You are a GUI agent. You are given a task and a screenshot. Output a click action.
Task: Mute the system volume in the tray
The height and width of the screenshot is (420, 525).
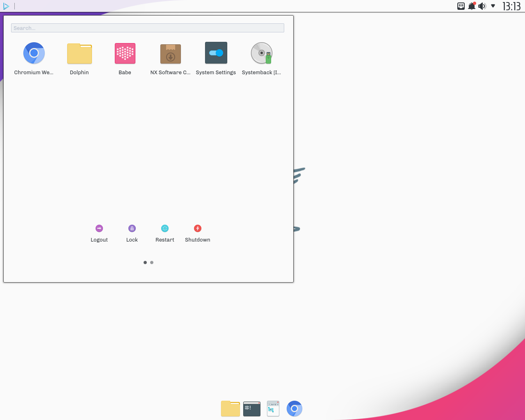[482, 6]
